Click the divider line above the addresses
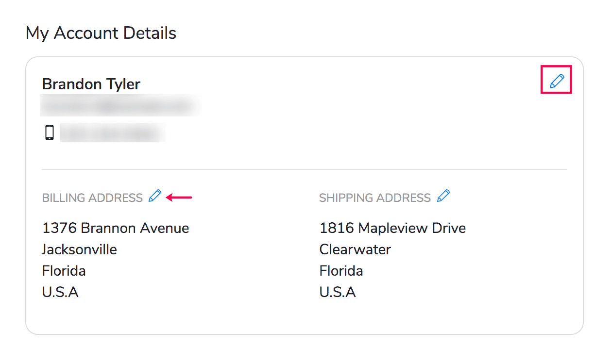Screen dimensions: 611x364 (304, 169)
